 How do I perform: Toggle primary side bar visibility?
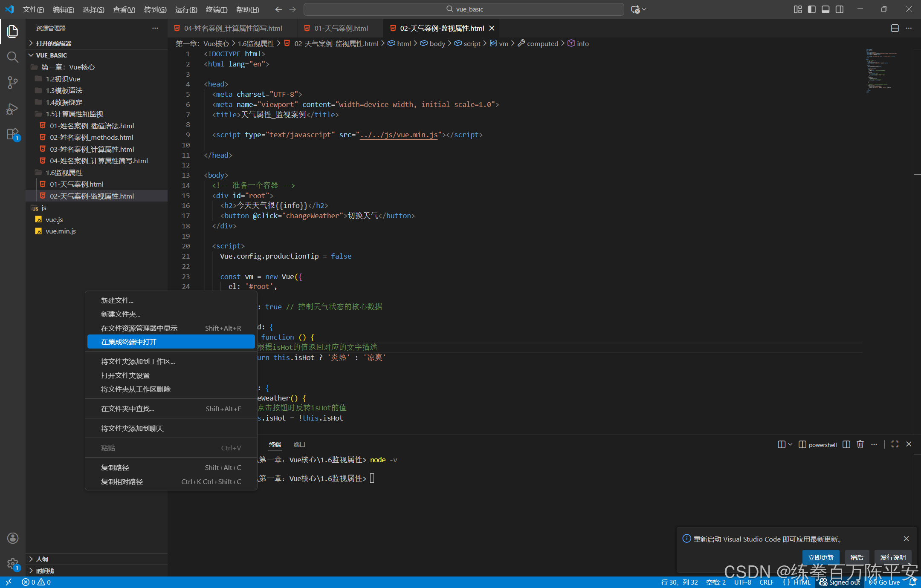point(811,9)
